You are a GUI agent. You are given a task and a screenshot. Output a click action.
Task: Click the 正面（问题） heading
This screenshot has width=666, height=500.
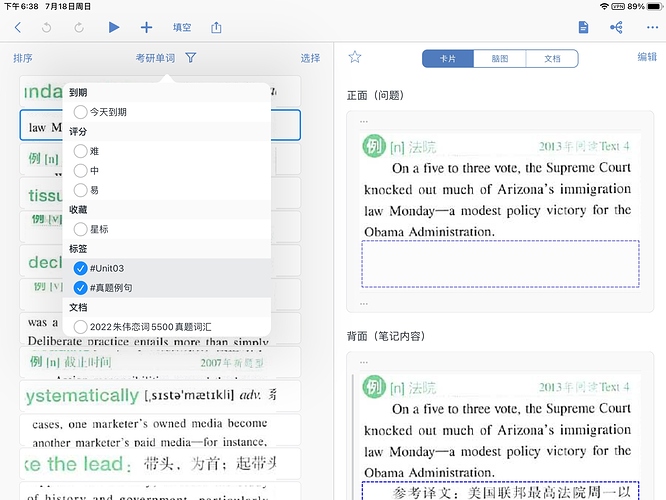[x=375, y=95]
